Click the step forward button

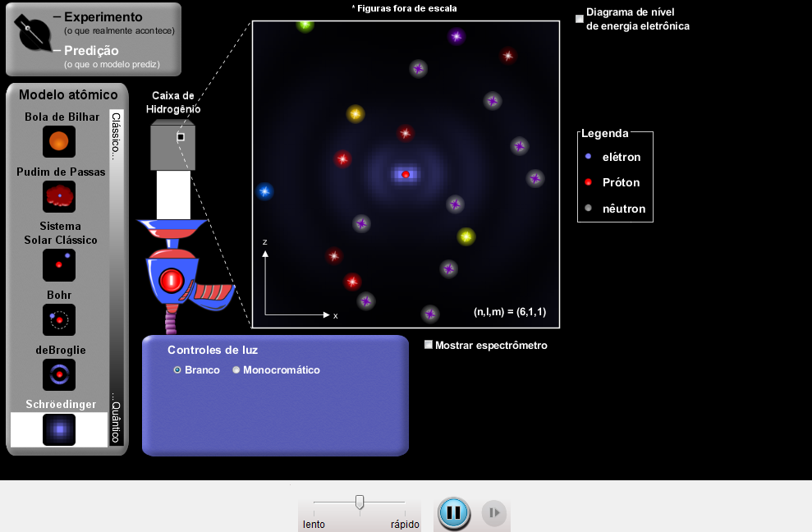click(493, 513)
